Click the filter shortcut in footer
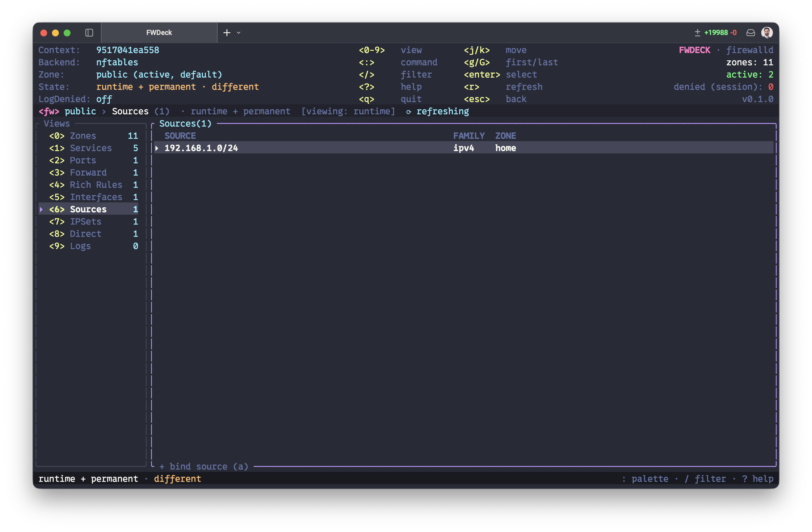 tap(705, 479)
